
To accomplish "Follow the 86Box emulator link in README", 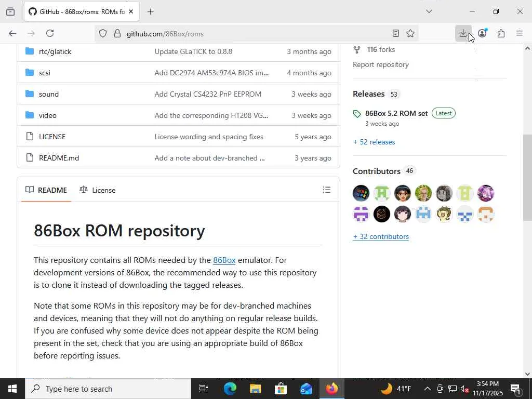I will (224, 260).
